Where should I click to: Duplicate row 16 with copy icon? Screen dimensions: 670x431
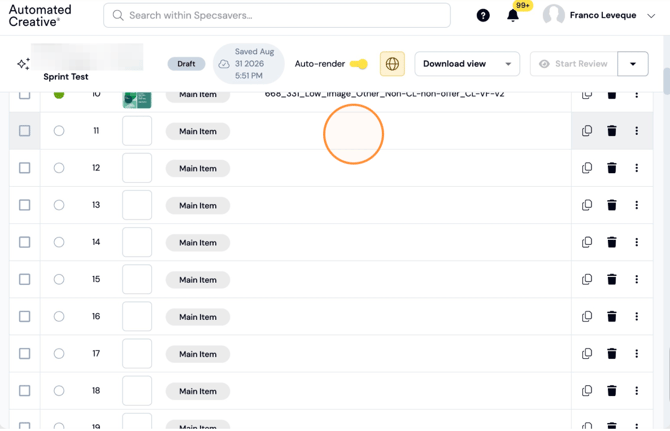coord(587,317)
